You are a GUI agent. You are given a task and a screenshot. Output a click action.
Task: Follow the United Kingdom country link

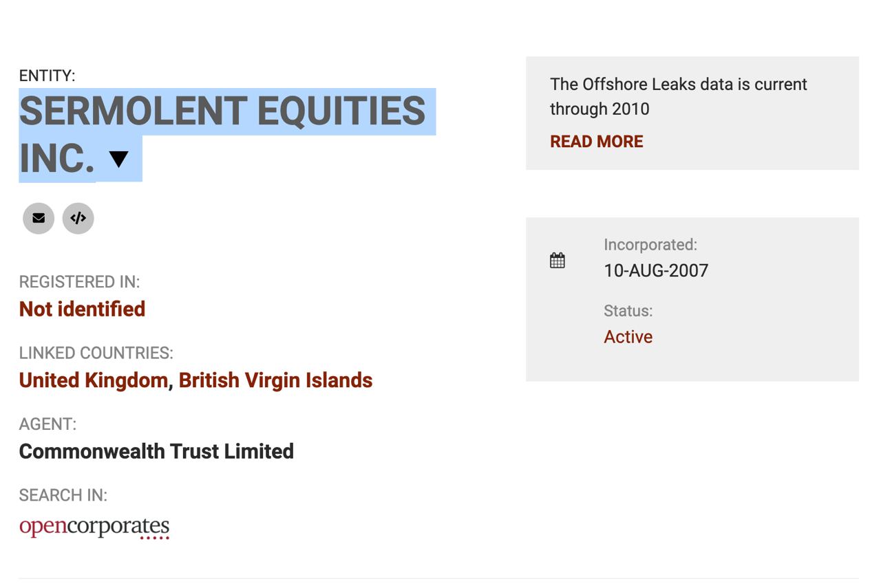pos(94,380)
